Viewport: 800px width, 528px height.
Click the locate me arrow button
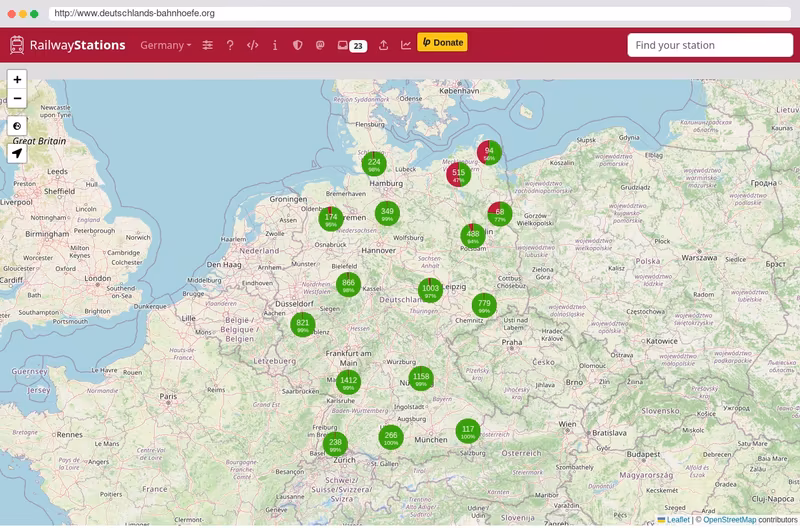(x=17, y=153)
